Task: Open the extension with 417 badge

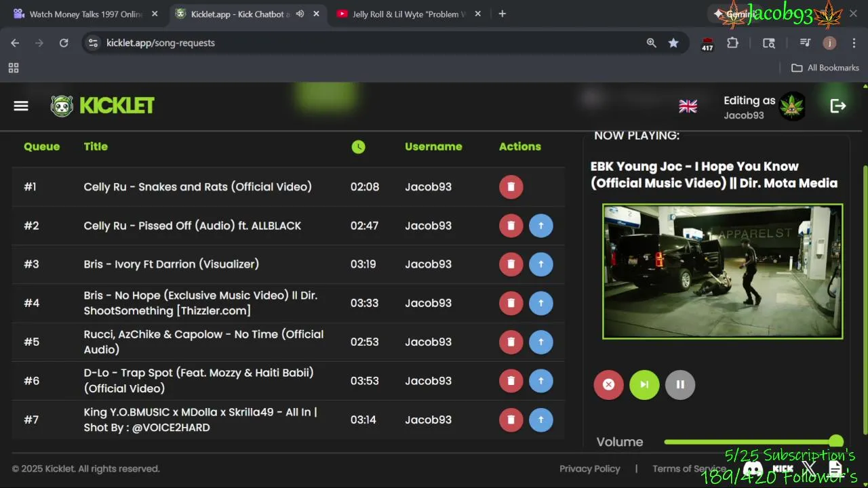Action: pos(707,44)
